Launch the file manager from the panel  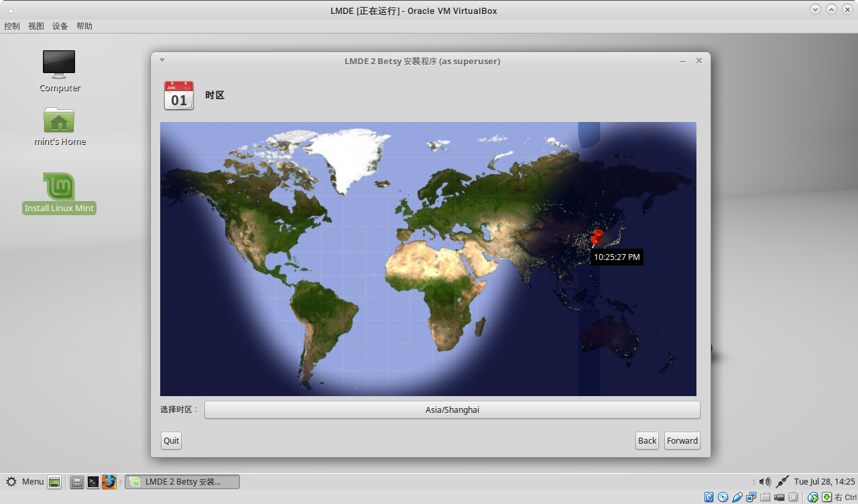77,482
